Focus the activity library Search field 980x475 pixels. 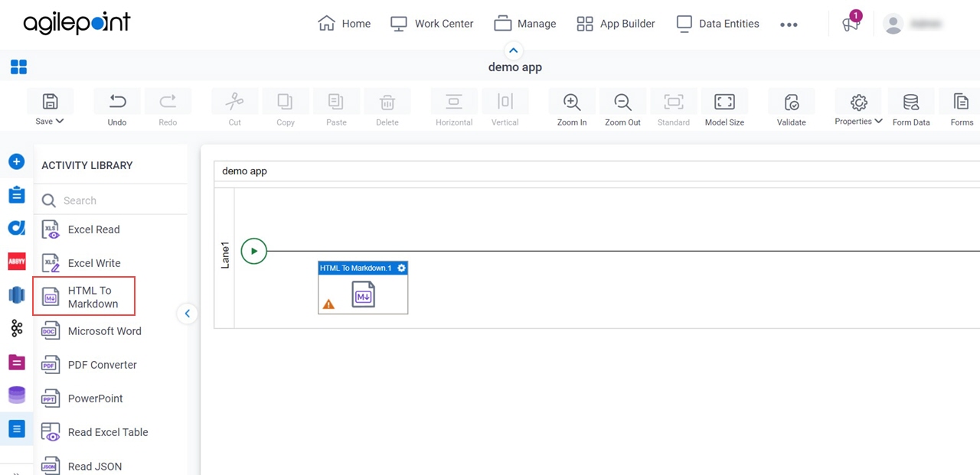click(x=111, y=200)
